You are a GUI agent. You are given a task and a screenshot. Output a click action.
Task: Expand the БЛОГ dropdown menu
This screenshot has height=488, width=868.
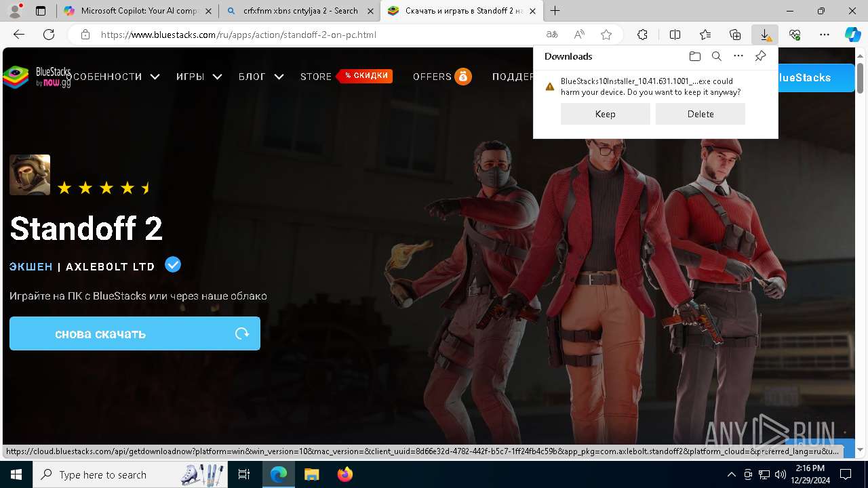click(261, 77)
